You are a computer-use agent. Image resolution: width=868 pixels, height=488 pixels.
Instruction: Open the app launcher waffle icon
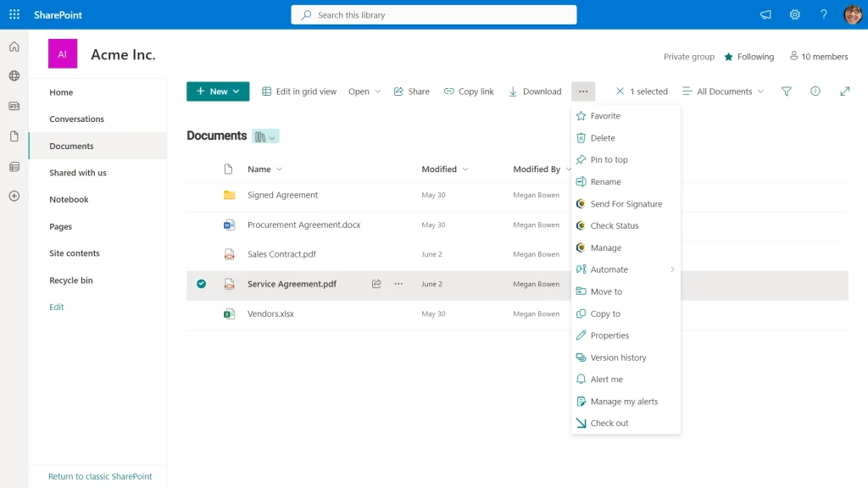tap(14, 15)
